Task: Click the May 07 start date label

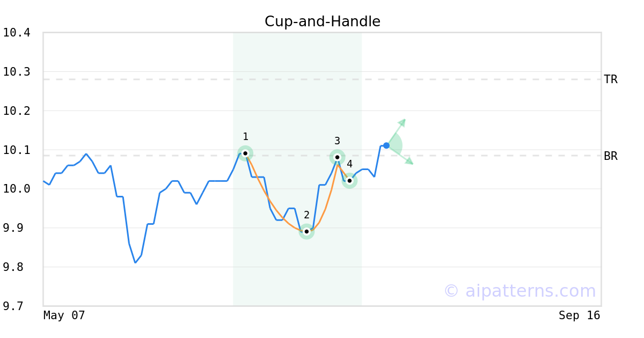Action: point(64,315)
